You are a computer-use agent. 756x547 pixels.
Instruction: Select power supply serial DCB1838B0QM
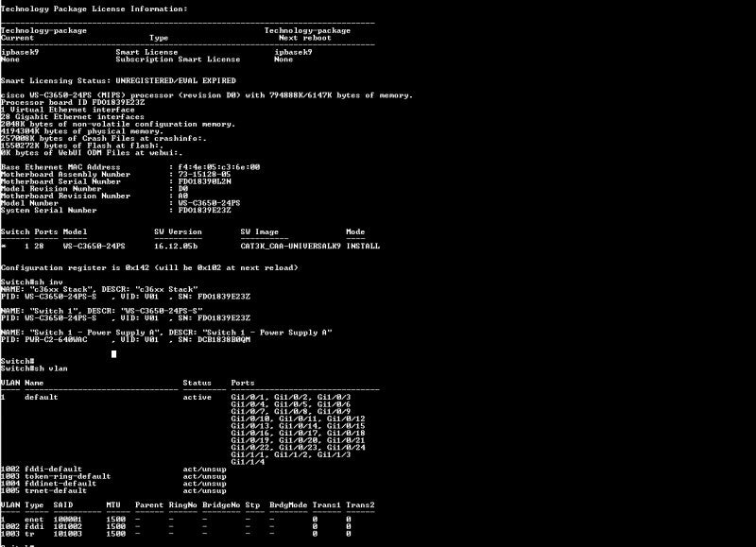pyautogui.click(x=224, y=339)
